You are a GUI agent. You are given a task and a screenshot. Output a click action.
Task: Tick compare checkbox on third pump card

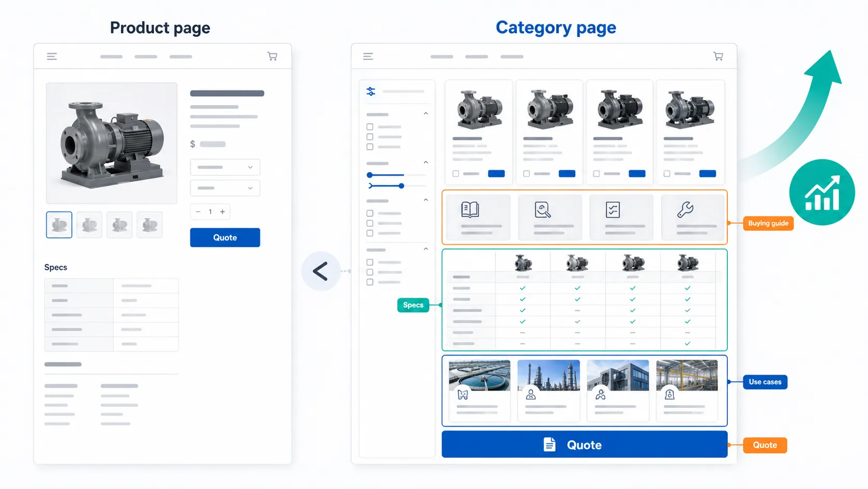pyautogui.click(x=596, y=174)
